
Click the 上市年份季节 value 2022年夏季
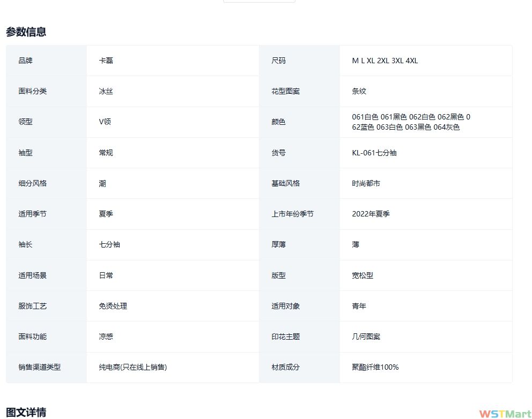[x=371, y=214]
